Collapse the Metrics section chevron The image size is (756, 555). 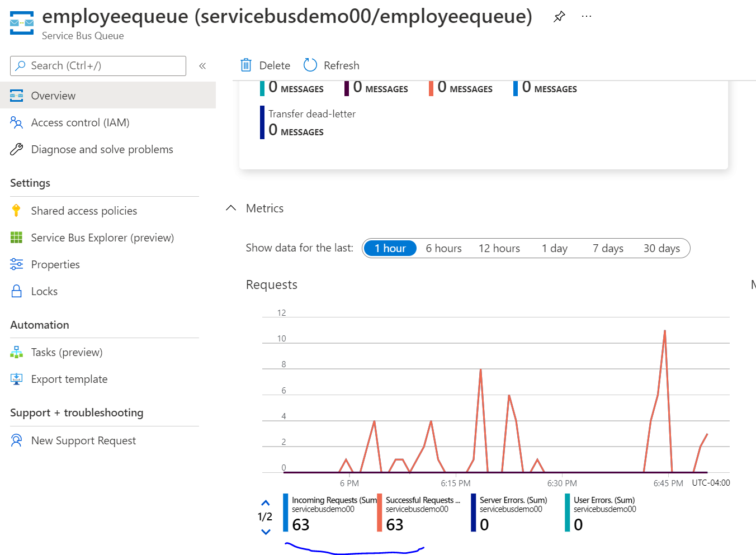[x=231, y=208]
